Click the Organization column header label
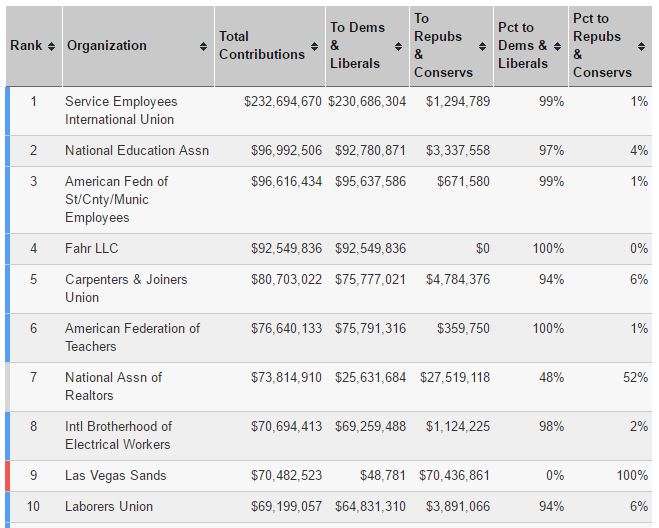This screenshot has width=659, height=528. [x=107, y=45]
